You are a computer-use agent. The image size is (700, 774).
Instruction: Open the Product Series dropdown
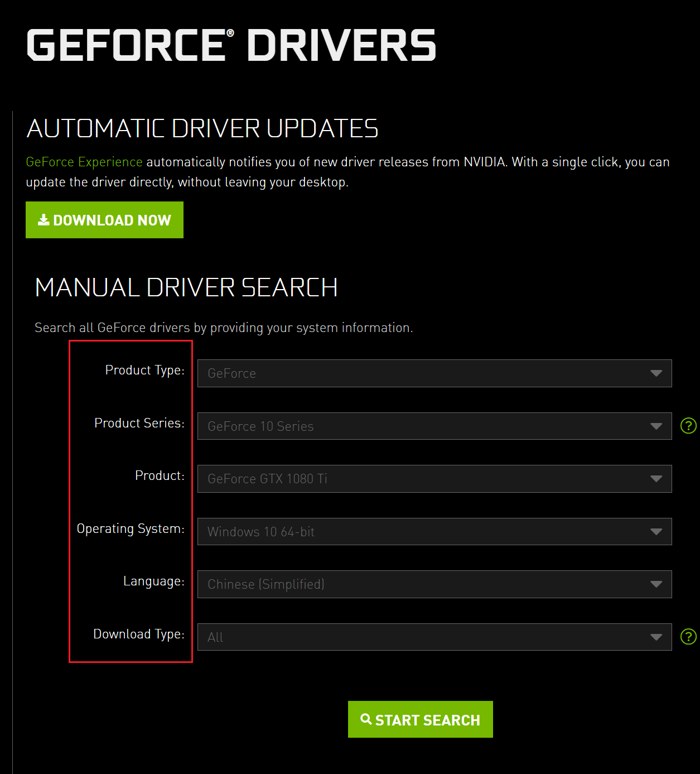(435, 426)
